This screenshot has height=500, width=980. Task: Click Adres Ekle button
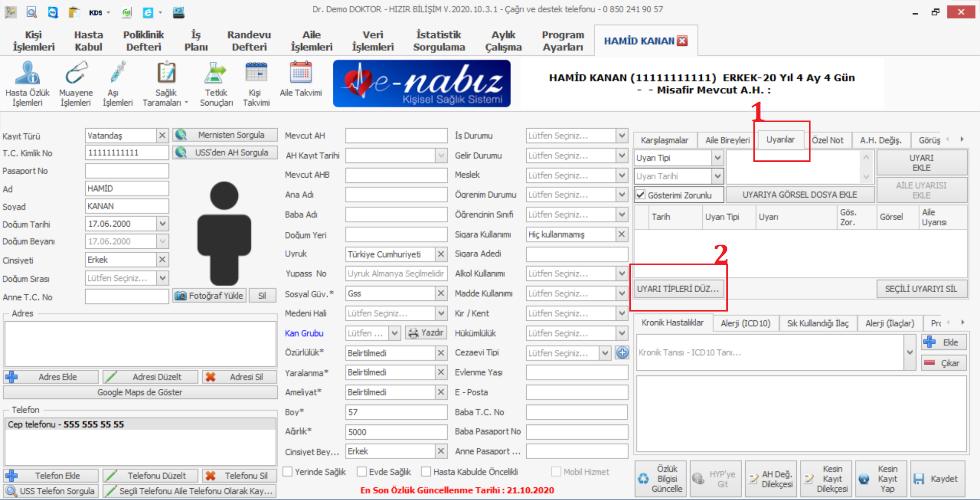click(51, 377)
